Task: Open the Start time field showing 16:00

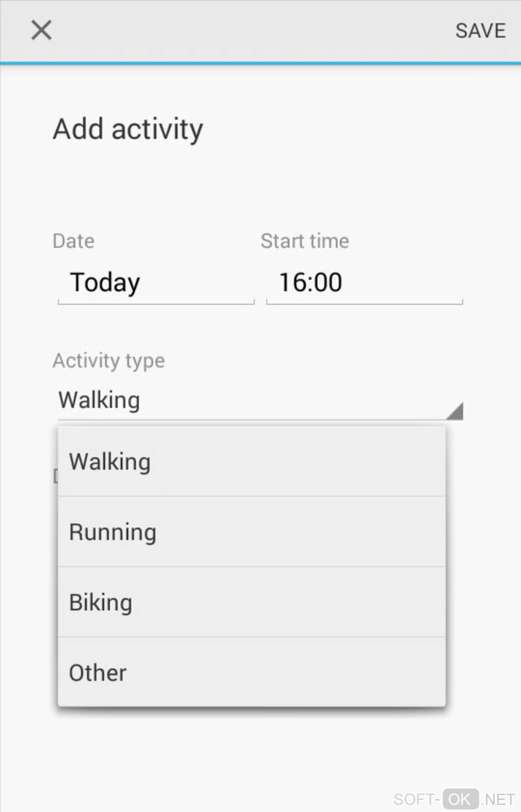Action: pyautogui.click(x=364, y=283)
